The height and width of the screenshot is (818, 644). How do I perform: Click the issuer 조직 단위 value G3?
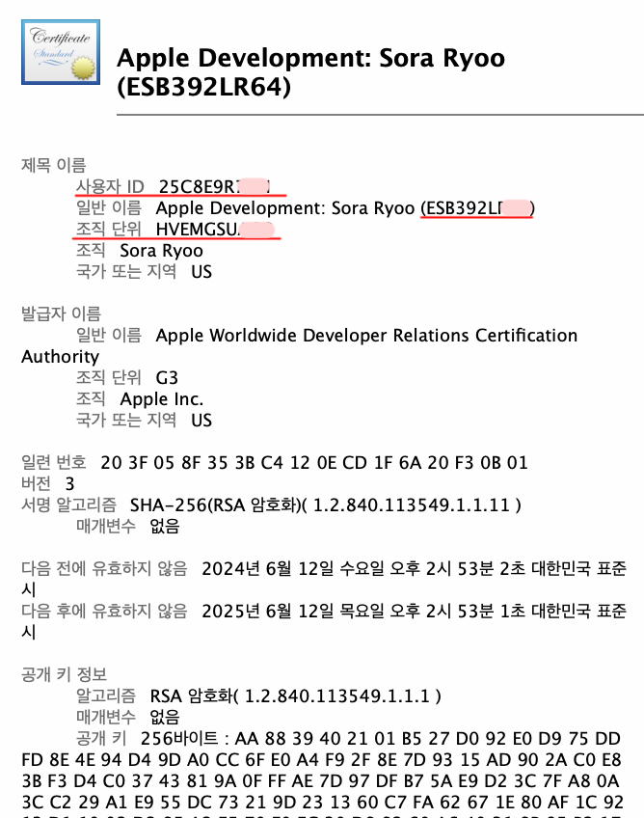[x=167, y=378]
